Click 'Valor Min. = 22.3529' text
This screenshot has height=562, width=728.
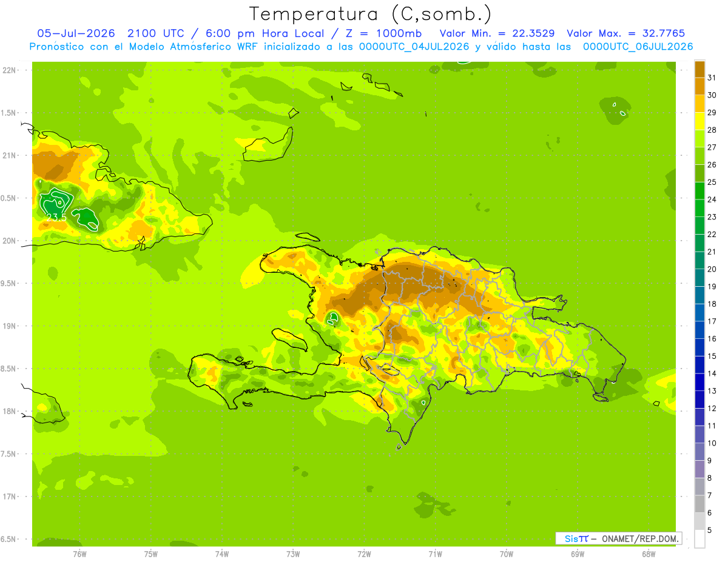tap(497, 33)
